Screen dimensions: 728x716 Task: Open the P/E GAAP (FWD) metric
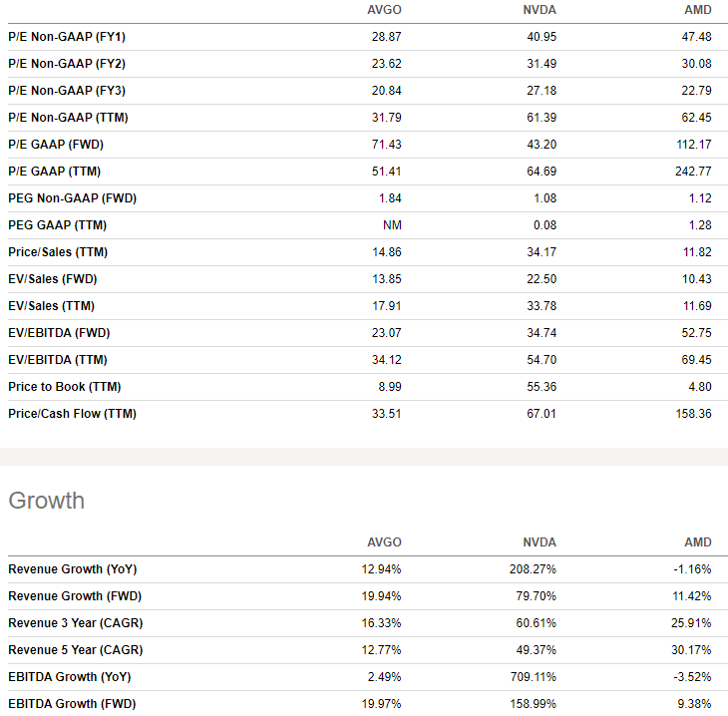click(x=57, y=145)
